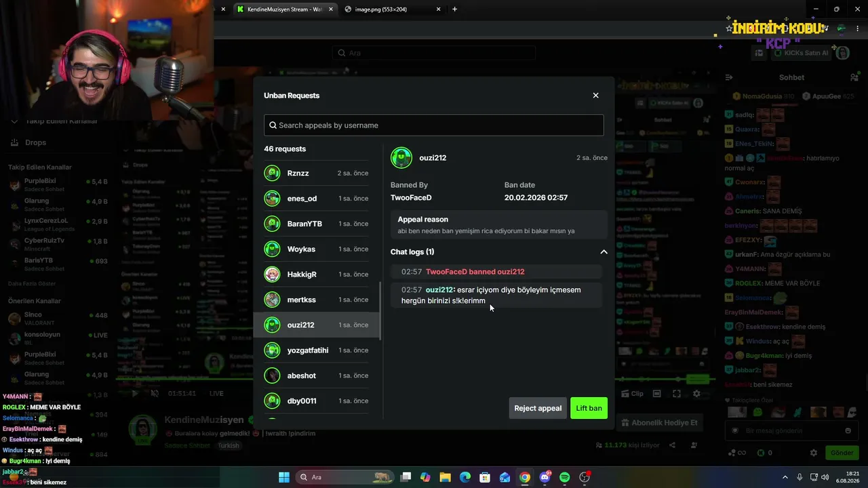
Task: Create a Clip of the stream
Action: [632, 394]
